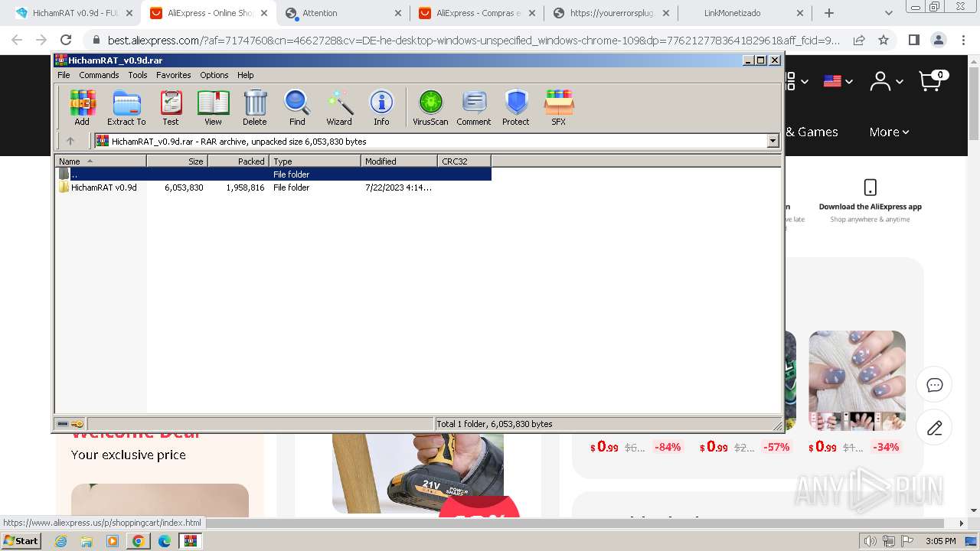Image resolution: width=980 pixels, height=551 pixels.
Task: Click the Test archive icon
Action: (x=171, y=108)
